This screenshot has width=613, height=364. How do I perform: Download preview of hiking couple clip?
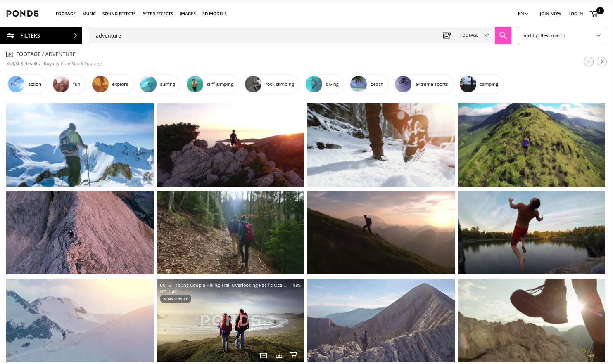coord(279,355)
